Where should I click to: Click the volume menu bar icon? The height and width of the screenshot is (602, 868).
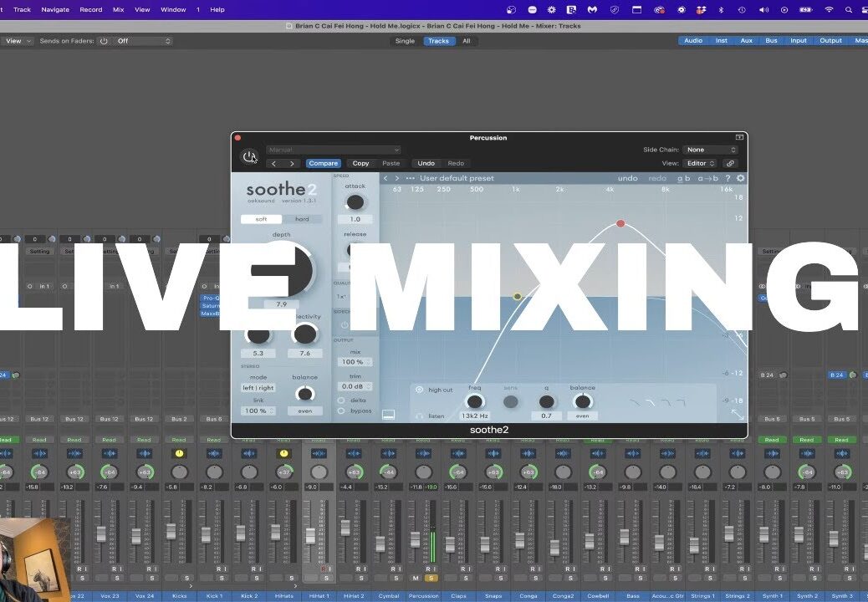(764, 9)
